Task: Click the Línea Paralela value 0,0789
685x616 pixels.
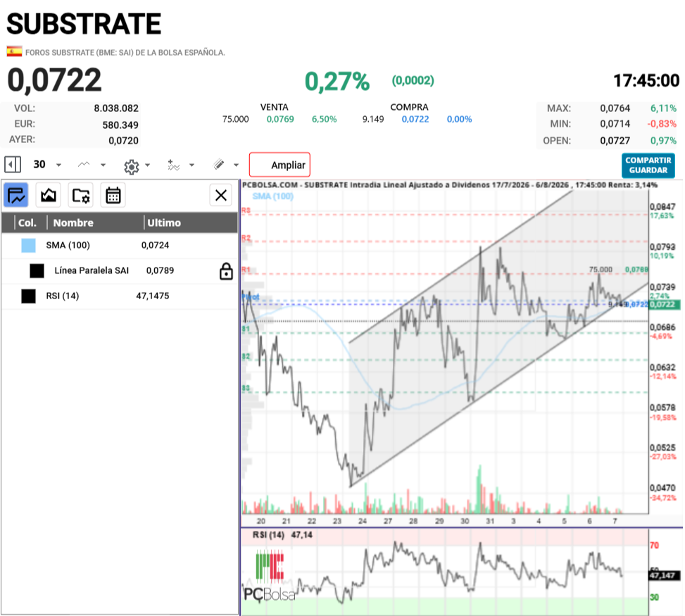Action: coord(160,271)
